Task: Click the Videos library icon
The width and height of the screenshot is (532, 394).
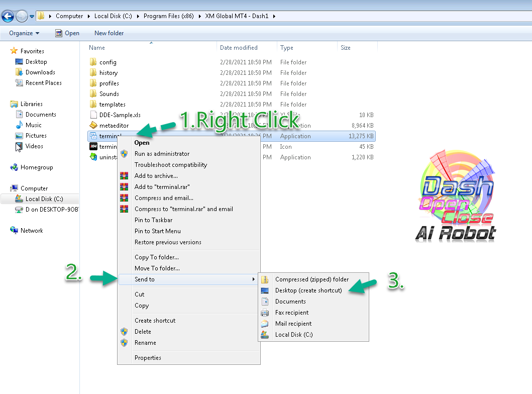Action: [19, 147]
